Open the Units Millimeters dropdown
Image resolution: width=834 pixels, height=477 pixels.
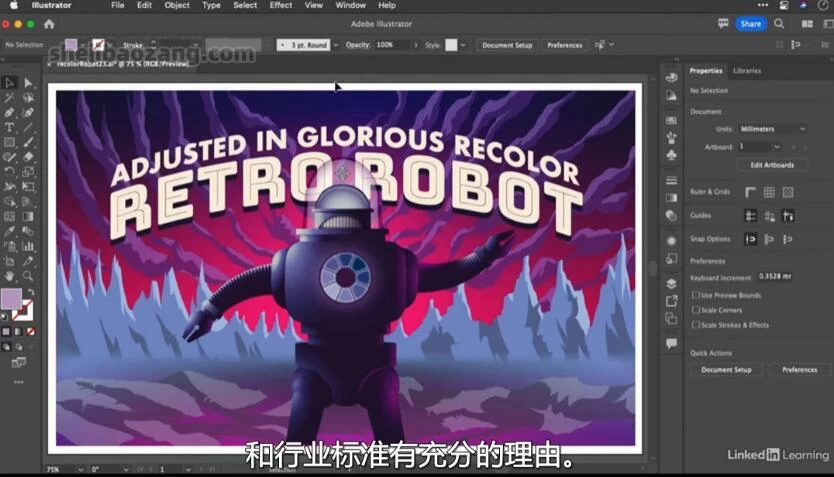point(772,129)
